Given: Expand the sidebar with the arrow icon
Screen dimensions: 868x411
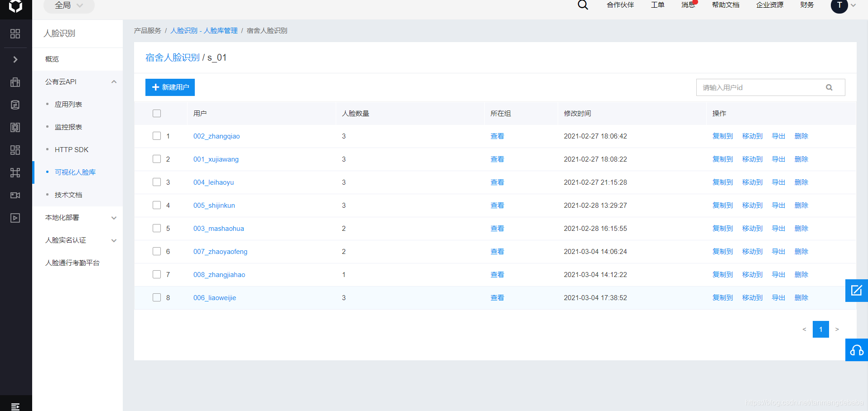Looking at the screenshot, I should (15, 59).
